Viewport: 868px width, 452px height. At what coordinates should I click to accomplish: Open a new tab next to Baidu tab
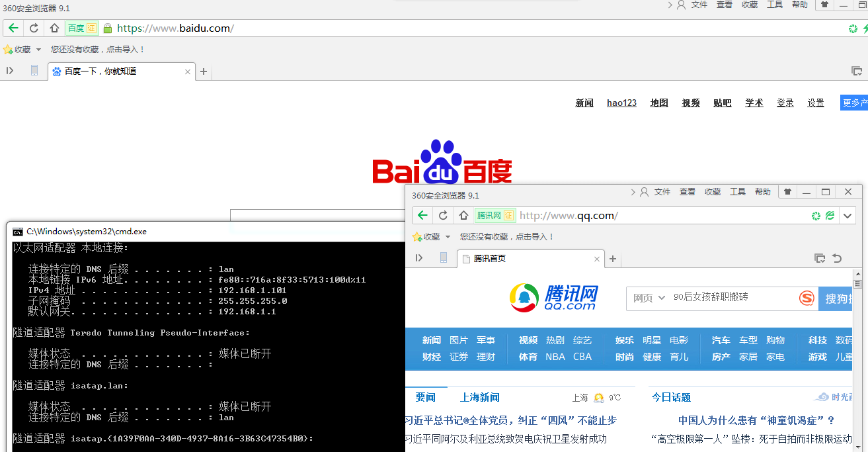coord(204,71)
